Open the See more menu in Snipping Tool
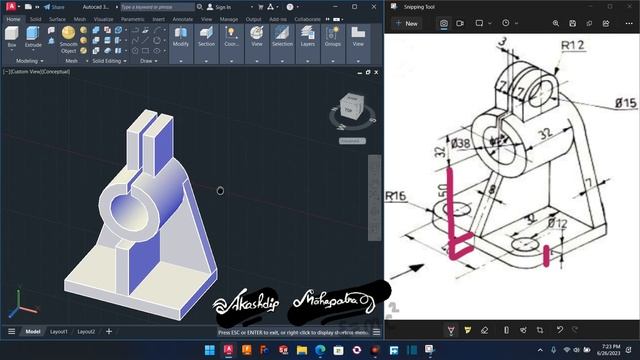 coord(629,23)
